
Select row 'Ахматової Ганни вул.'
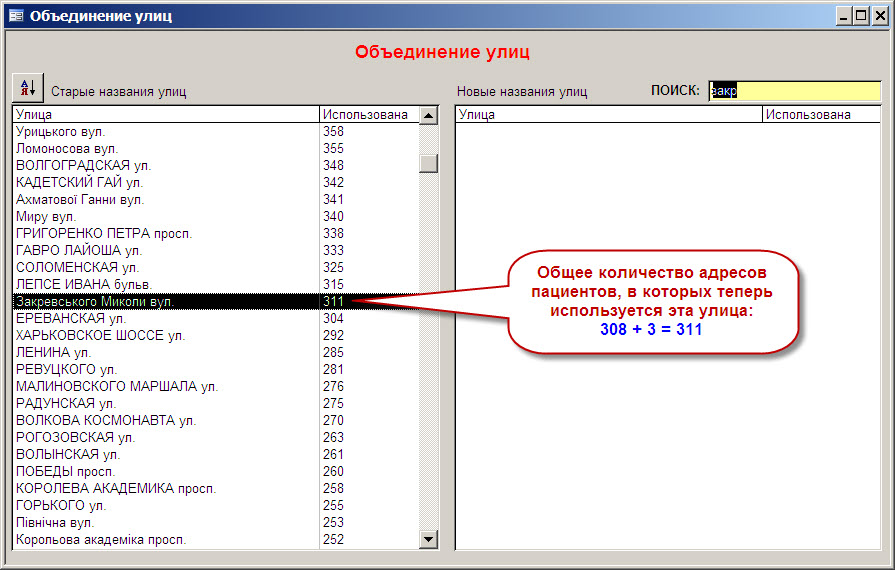(x=216, y=200)
